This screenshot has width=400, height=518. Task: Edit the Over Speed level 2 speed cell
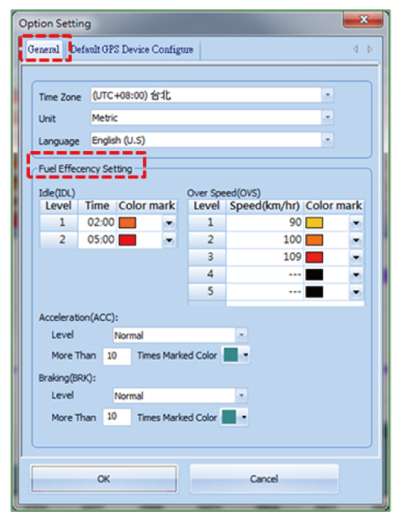click(265, 240)
